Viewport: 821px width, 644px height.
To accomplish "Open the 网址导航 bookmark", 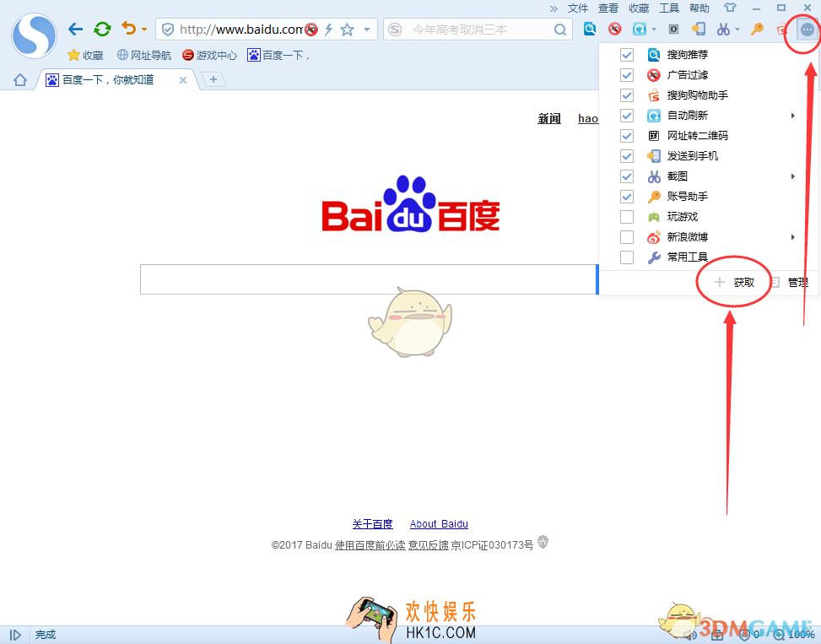I will [144, 55].
